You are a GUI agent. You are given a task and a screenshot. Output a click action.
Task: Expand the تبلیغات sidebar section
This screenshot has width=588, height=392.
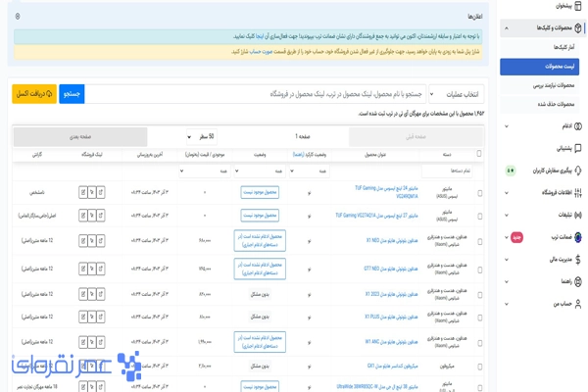(x=507, y=215)
